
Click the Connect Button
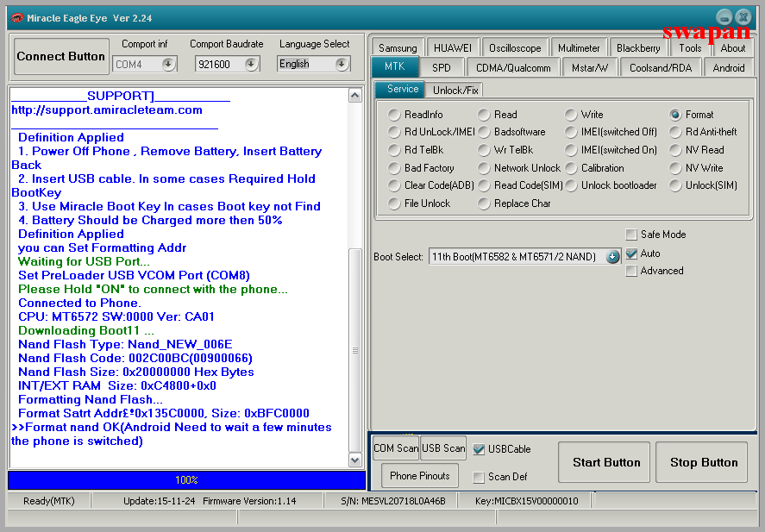(x=61, y=56)
